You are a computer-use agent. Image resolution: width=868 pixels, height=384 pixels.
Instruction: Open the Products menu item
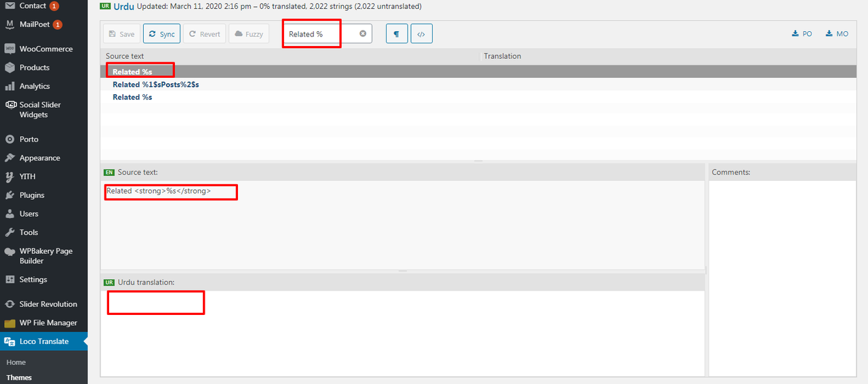tap(35, 68)
